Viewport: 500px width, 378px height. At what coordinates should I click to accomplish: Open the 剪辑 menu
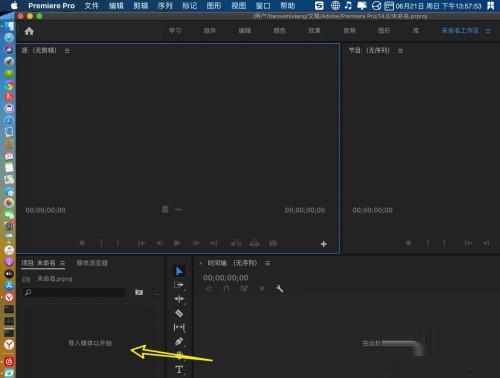(x=140, y=6)
